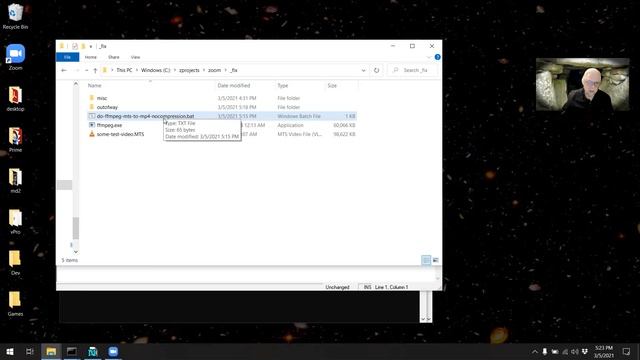The height and width of the screenshot is (360, 640).
Task: Open the Share ribbon tab
Action: pos(113,57)
